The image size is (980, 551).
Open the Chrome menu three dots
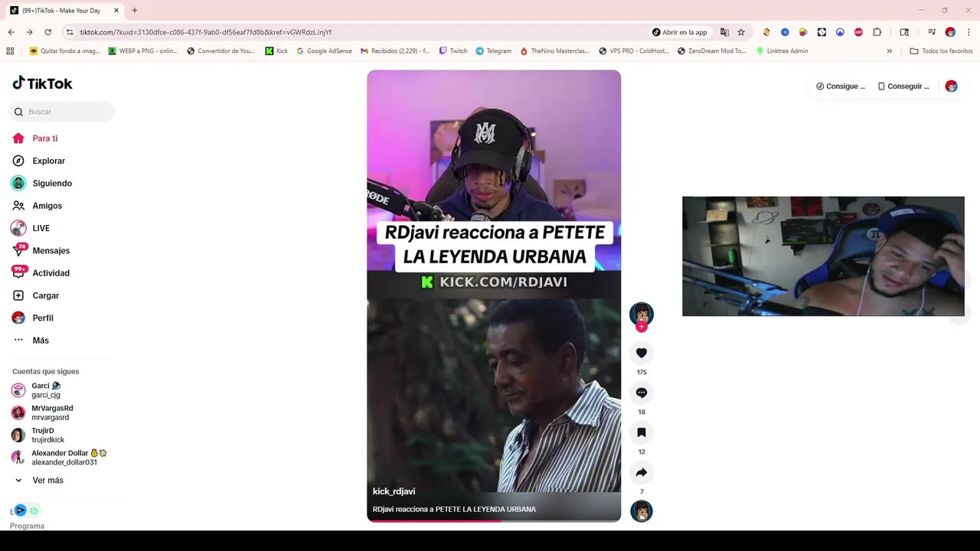[x=969, y=32]
